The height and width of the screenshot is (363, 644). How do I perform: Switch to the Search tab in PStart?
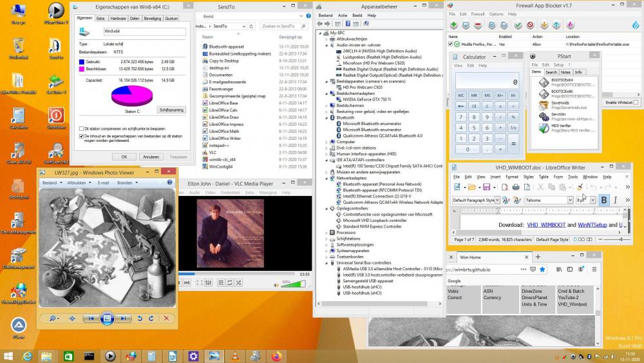click(551, 72)
